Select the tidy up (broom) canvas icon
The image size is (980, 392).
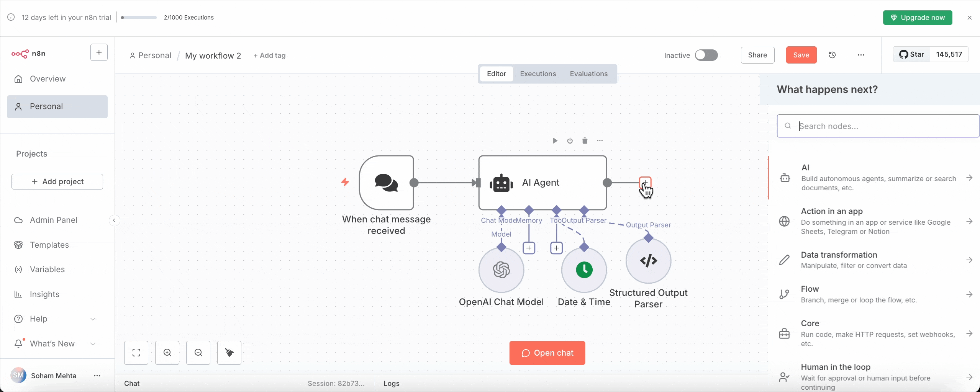coord(229,353)
